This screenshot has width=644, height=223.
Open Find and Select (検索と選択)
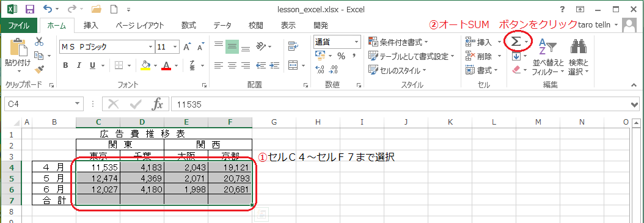[x=578, y=56]
